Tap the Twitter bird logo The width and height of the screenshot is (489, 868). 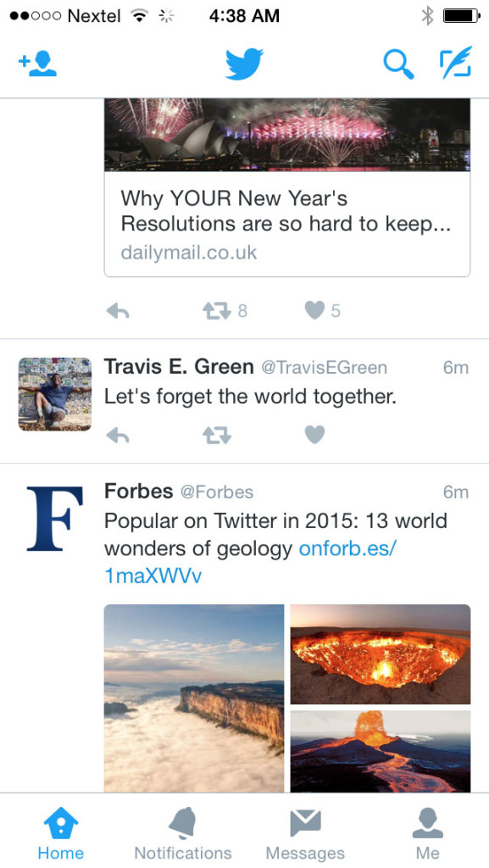[244, 64]
